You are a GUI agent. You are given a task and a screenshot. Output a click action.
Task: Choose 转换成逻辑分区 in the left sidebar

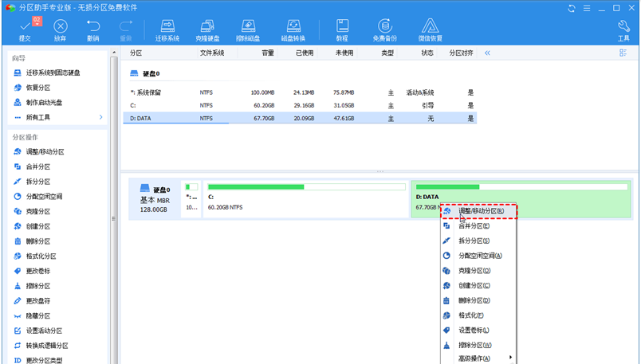tap(47, 345)
